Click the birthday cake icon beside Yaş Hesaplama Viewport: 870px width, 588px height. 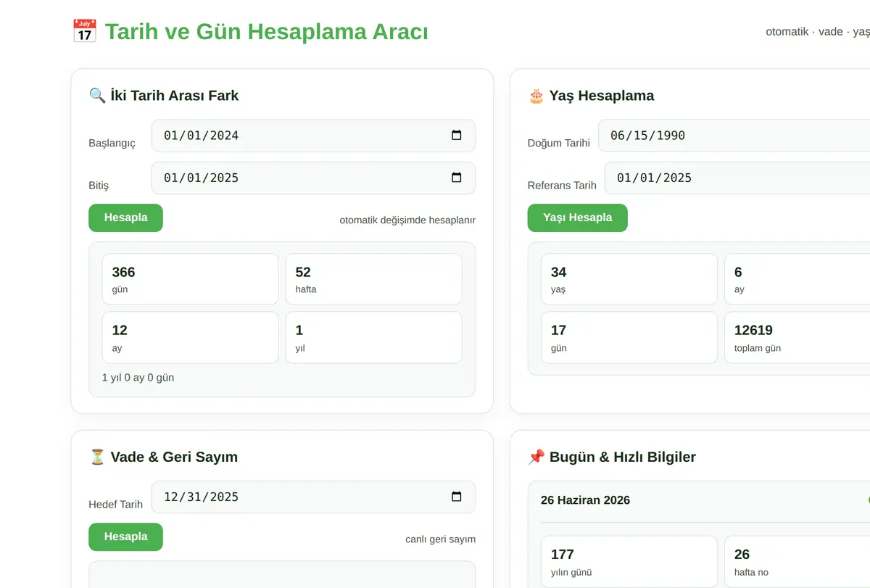pyautogui.click(x=536, y=95)
